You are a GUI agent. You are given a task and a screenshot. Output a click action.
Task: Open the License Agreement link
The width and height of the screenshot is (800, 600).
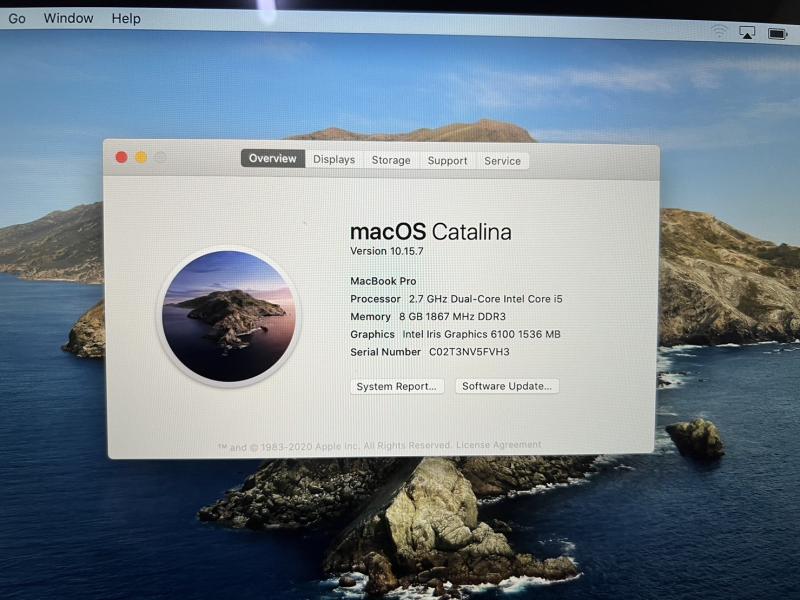tap(498, 445)
